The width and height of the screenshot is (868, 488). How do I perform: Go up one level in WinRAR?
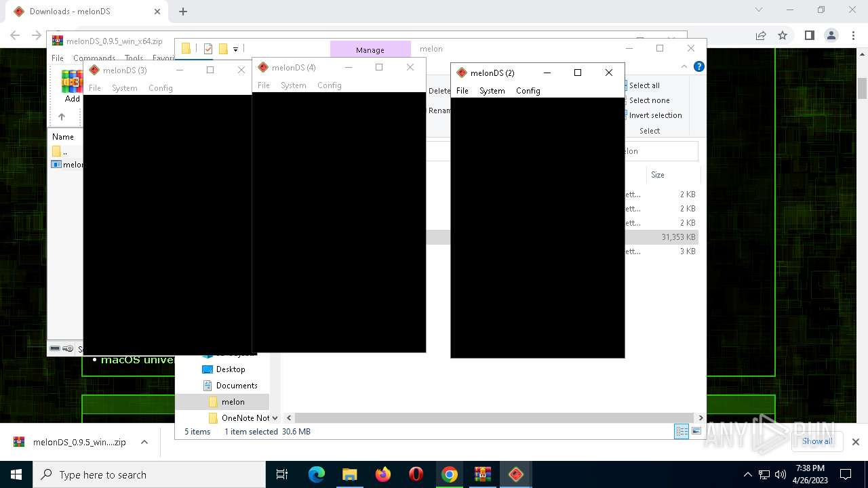tap(62, 117)
